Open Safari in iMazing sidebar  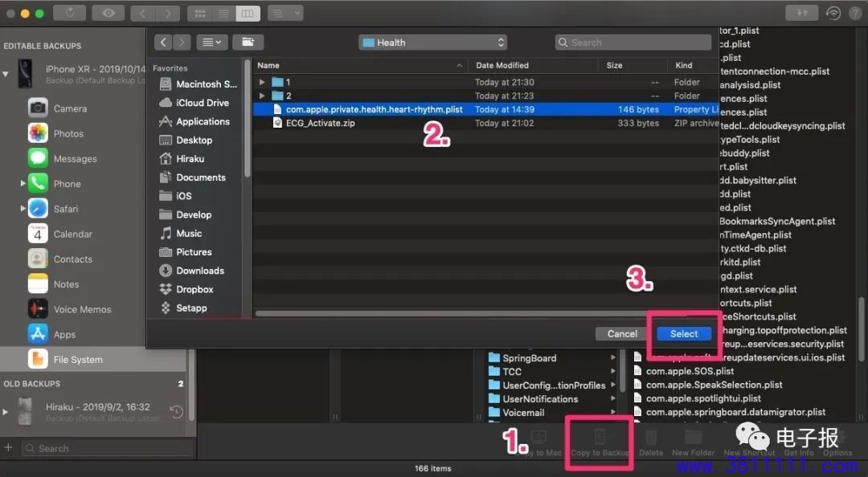coord(53,209)
